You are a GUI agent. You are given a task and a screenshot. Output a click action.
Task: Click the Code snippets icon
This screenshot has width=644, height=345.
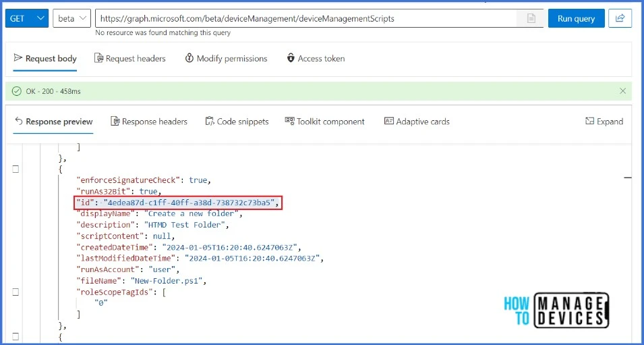210,121
